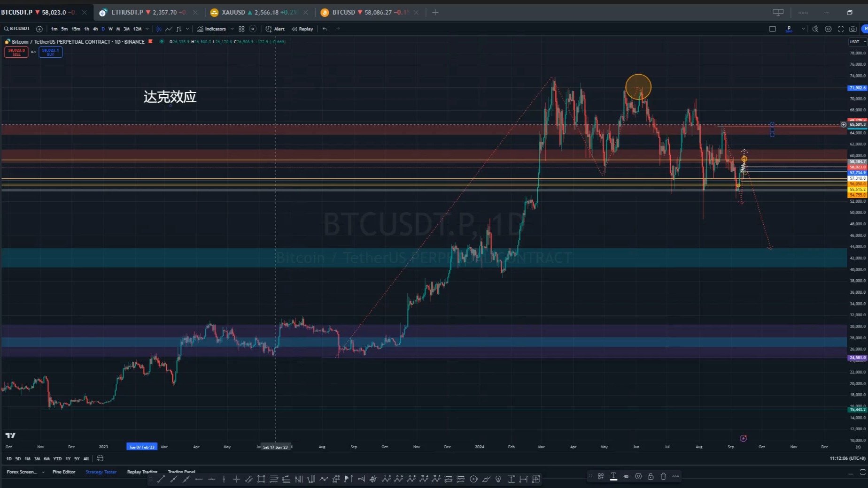Select the trend line drawing tool
This screenshot has width=868, height=488.
pos(161,479)
